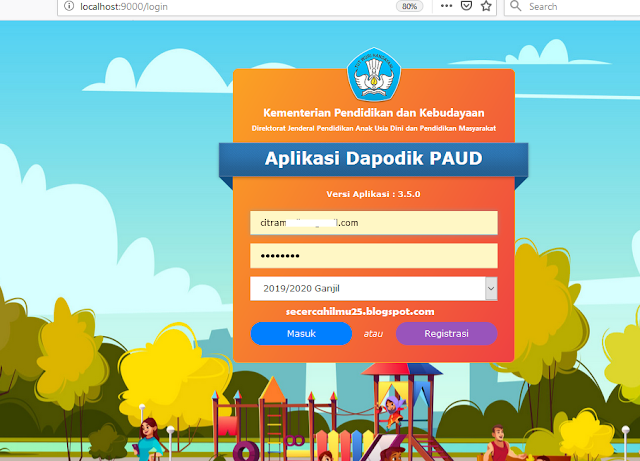Click the site information icon in address bar
The height and width of the screenshot is (461, 640).
69,6
